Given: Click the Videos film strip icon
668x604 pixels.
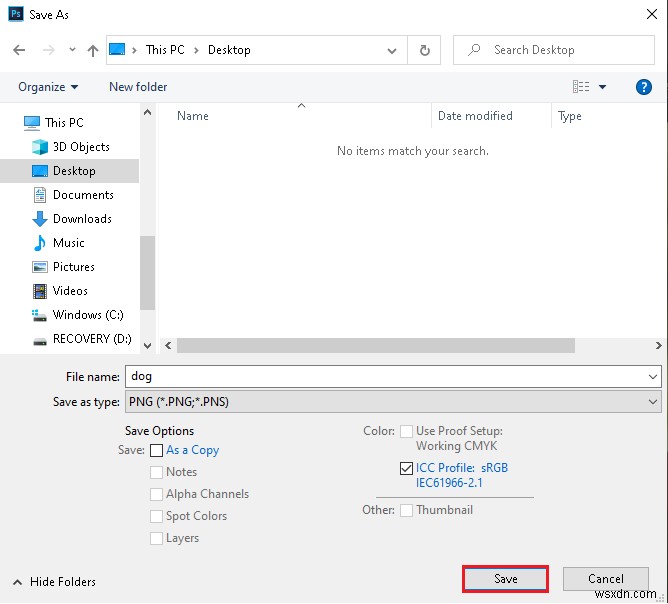Looking at the screenshot, I should point(40,291).
